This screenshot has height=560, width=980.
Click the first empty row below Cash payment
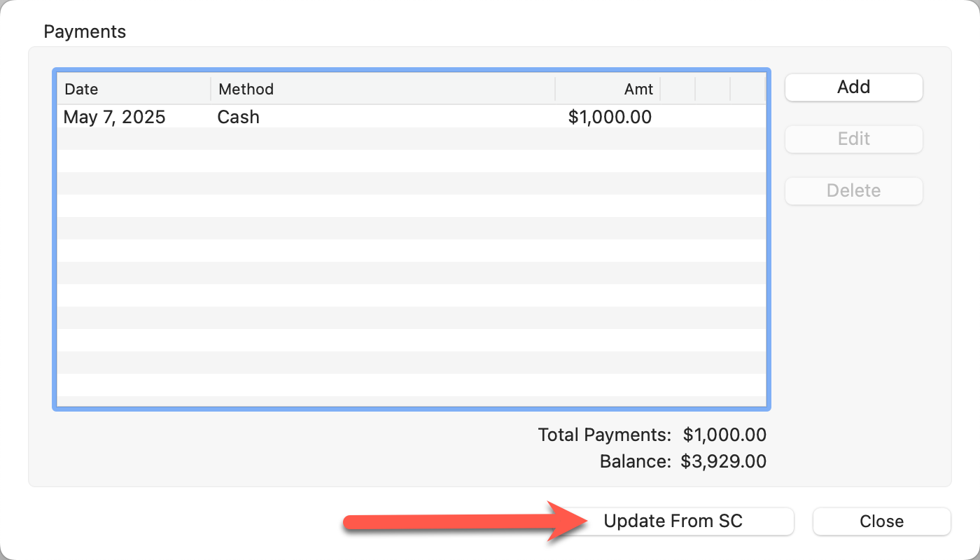(x=411, y=139)
